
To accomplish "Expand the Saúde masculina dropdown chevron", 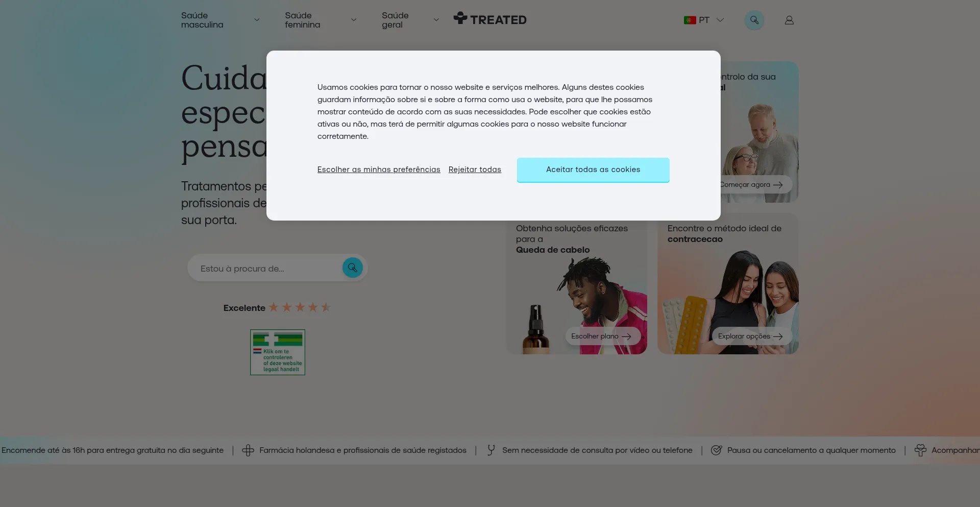I will point(257,20).
